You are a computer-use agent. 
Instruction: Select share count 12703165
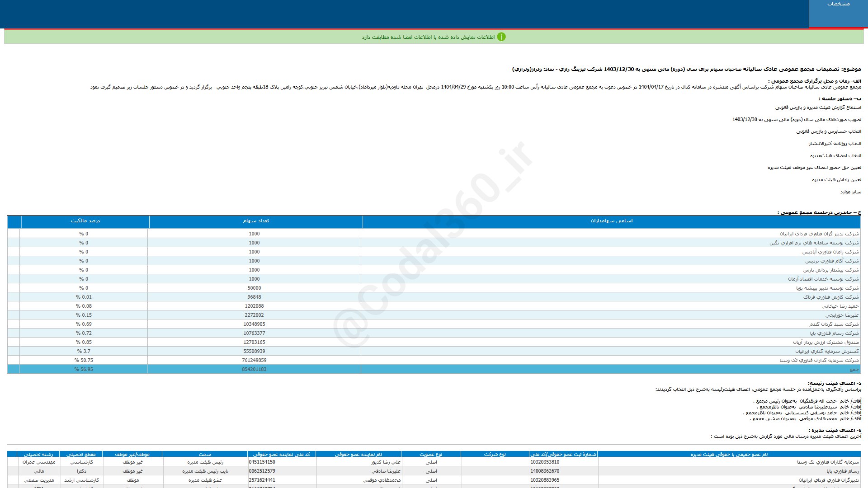point(254,343)
